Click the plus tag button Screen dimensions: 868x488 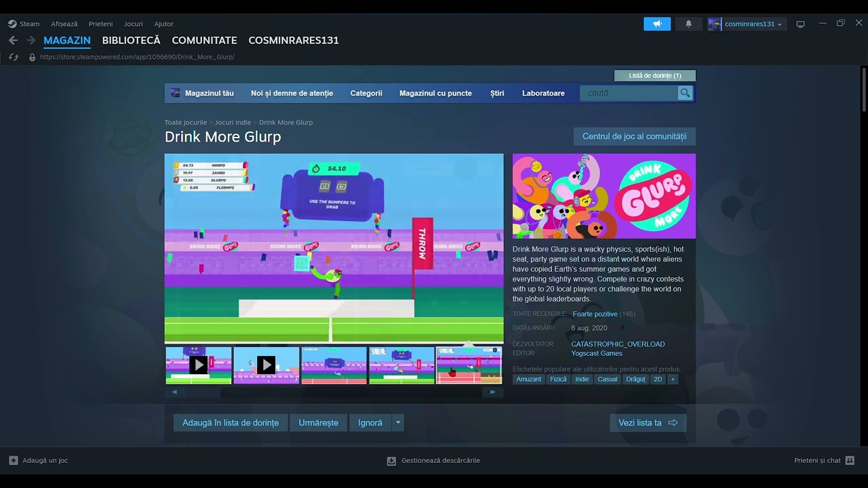coord(673,379)
